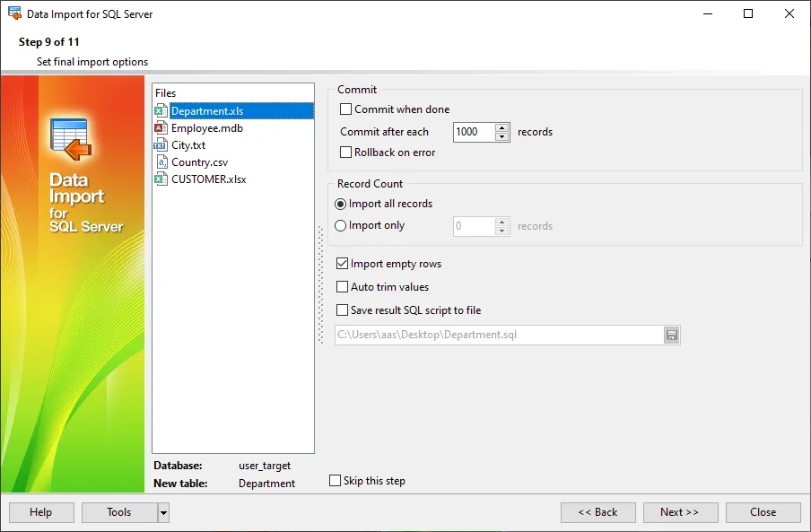Select CUSTOMER.xlsx in the Files list
811x532 pixels.
[x=209, y=179]
